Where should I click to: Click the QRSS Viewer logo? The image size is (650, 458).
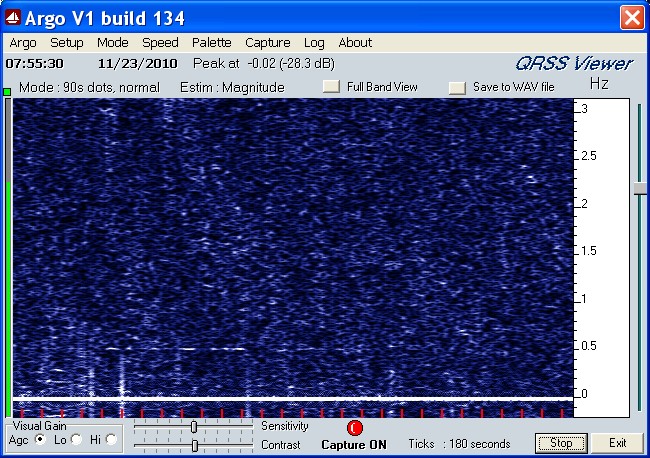click(575, 64)
